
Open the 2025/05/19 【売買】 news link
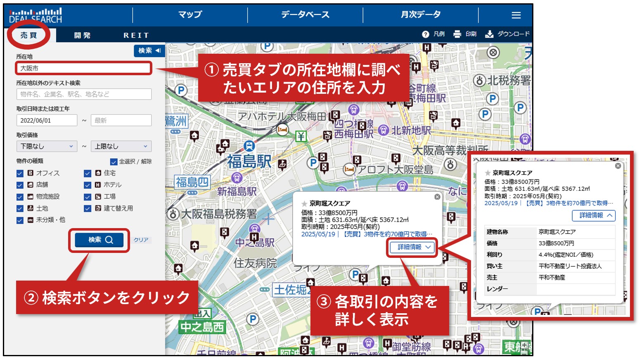coord(367,234)
